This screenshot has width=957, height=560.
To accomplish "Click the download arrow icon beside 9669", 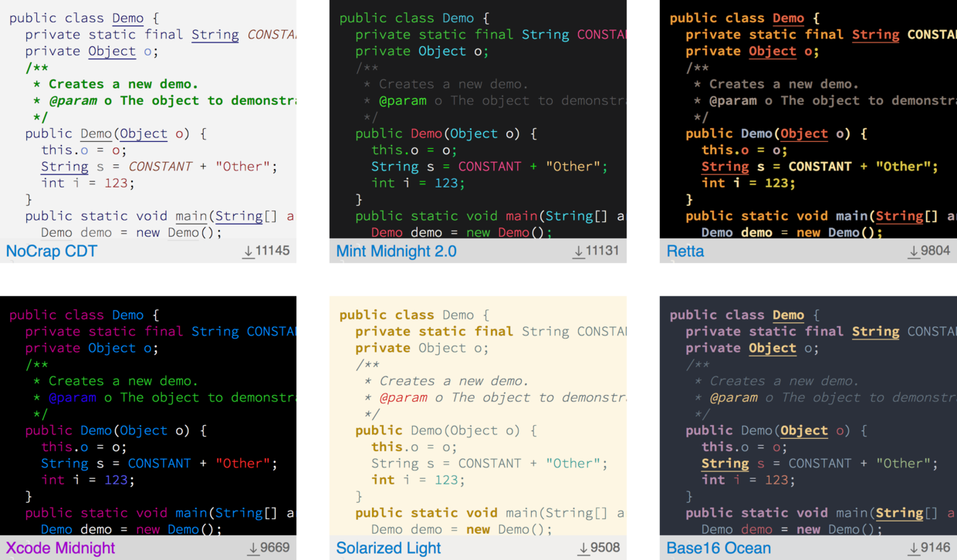I will (x=253, y=548).
